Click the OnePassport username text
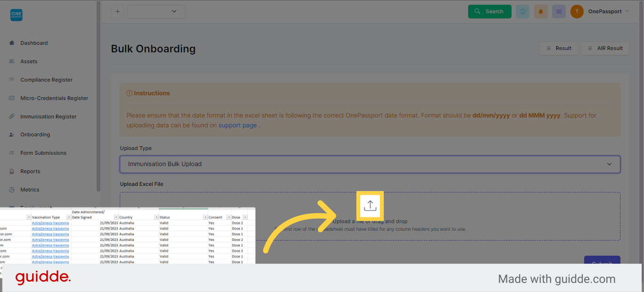644x292 pixels. coord(605,11)
